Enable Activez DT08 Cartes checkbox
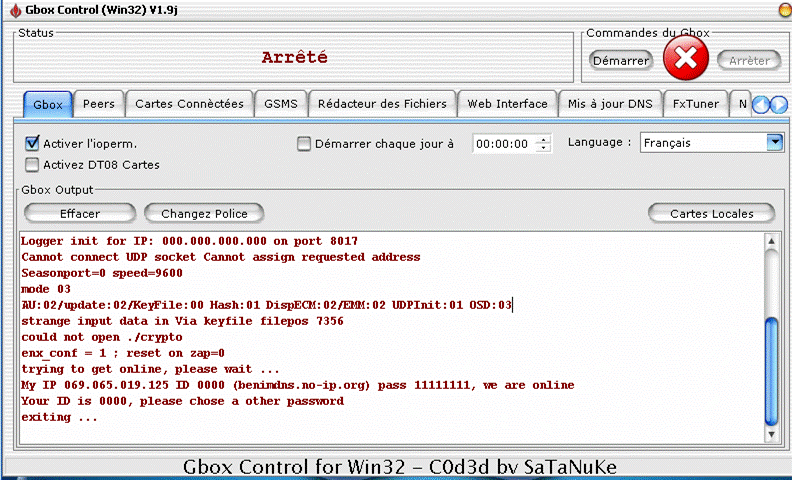Image resolution: width=792 pixels, height=480 pixels. 32,165
